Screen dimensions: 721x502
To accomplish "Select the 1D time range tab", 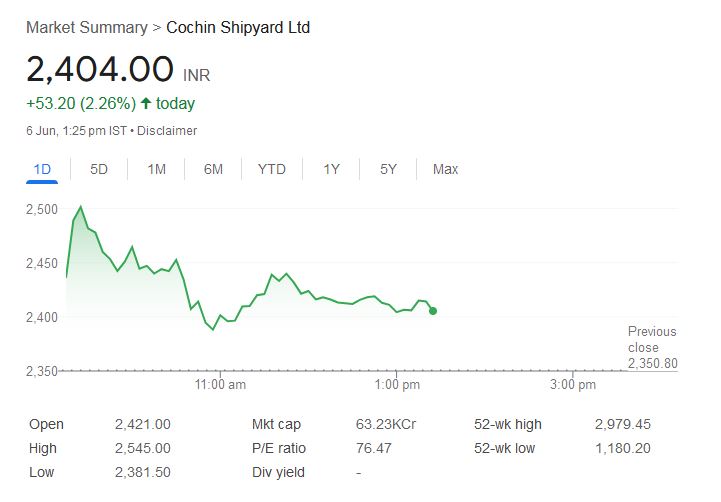I will (x=42, y=169).
